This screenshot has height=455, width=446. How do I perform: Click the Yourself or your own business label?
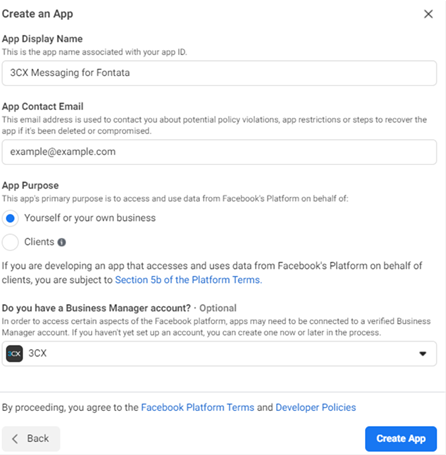tap(90, 218)
